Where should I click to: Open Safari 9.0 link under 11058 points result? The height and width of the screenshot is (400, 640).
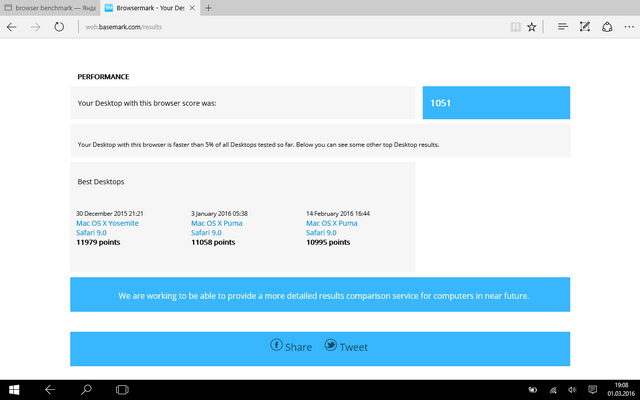pyautogui.click(x=207, y=233)
